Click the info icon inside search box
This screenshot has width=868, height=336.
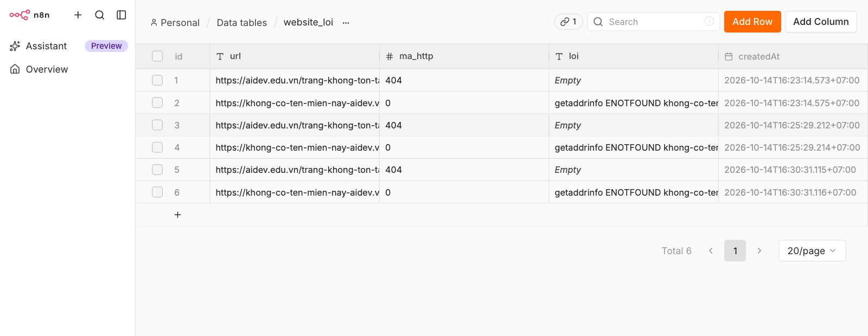pyautogui.click(x=709, y=21)
